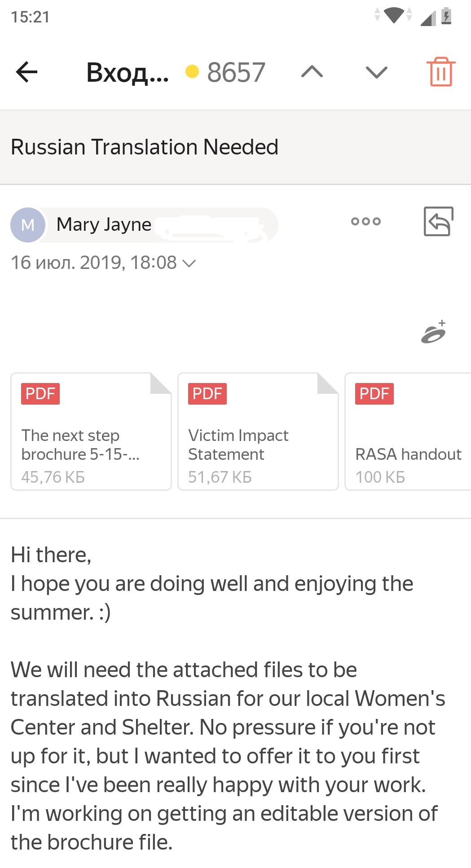Open the three-dot more options menu

point(366,221)
